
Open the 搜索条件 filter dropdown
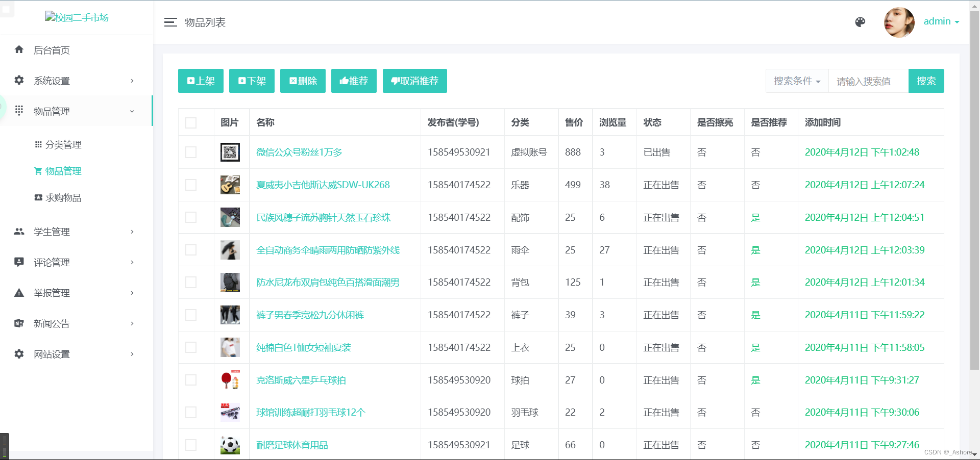pyautogui.click(x=796, y=81)
